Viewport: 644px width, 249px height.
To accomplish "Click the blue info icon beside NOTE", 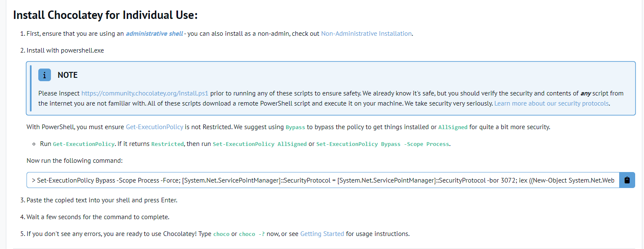I will 44,75.
